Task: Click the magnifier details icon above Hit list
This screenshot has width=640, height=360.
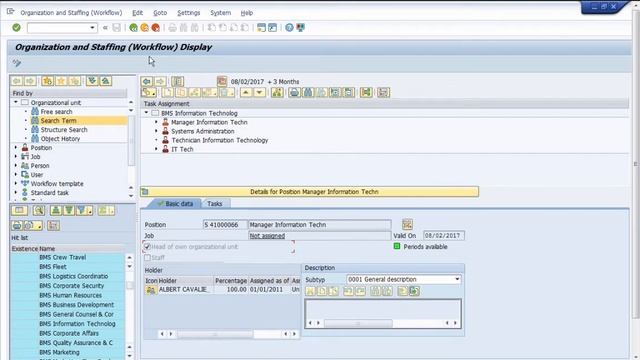Action: pos(39,210)
